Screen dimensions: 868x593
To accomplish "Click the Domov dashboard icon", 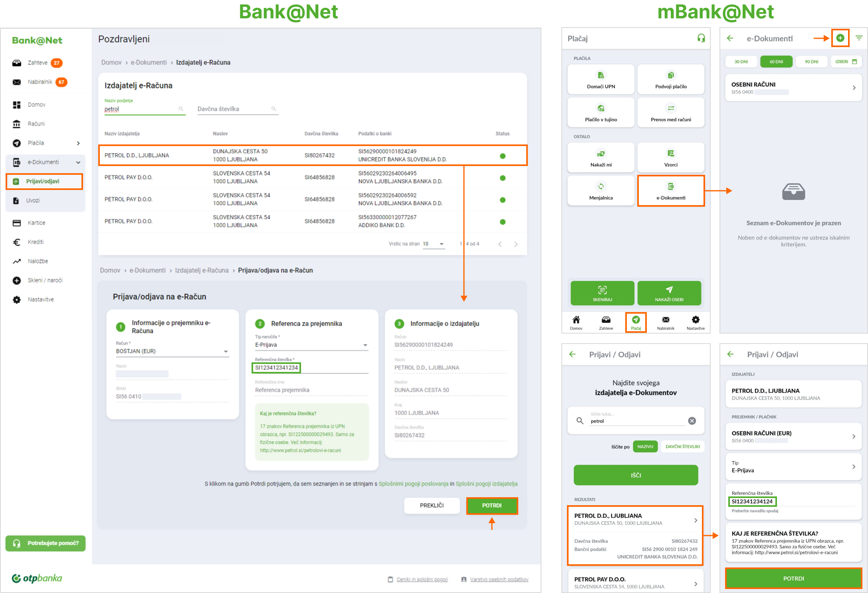I will [17, 105].
